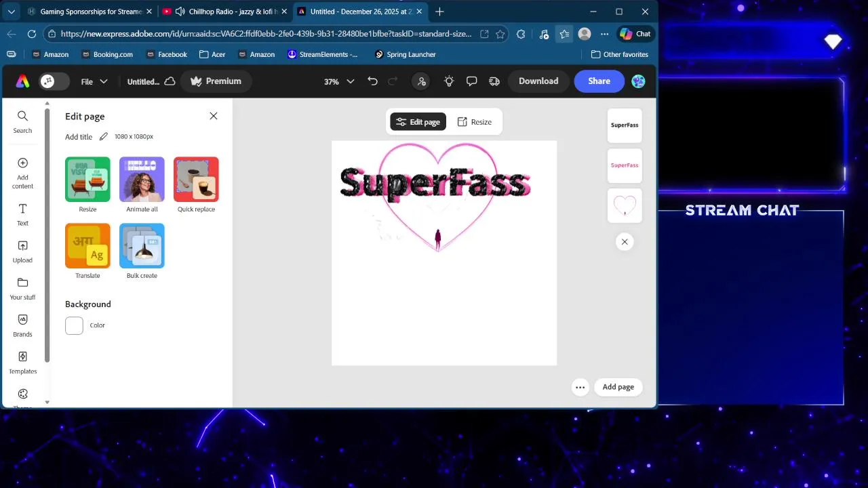Open the comments speech bubble icon
Viewport: 868px width, 488px height.
[x=471, y=81]
